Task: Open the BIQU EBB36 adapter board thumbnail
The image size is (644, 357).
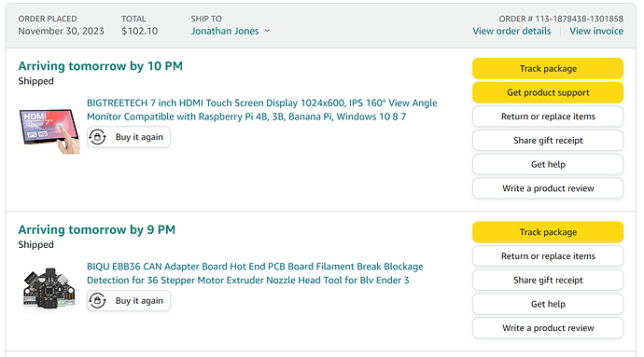Action: [x=49, y=288]
